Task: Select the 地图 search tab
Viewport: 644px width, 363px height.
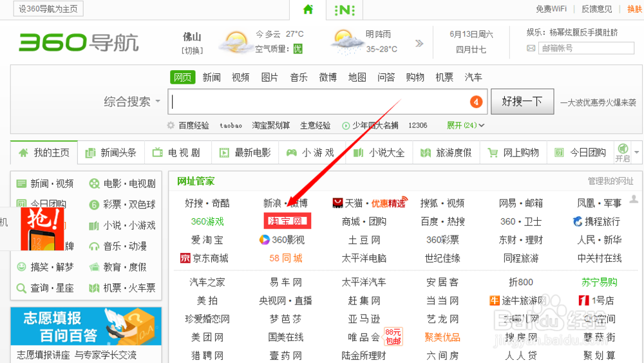Action: tap(357, 77)
